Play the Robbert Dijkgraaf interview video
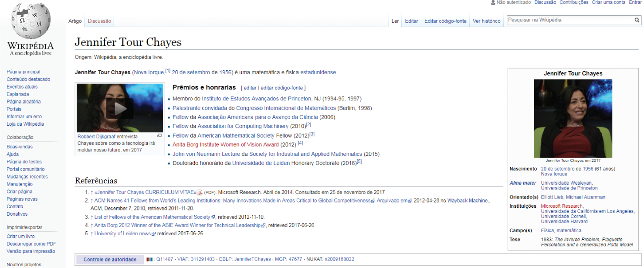The image size is (644, 268). tap(120, 108)
